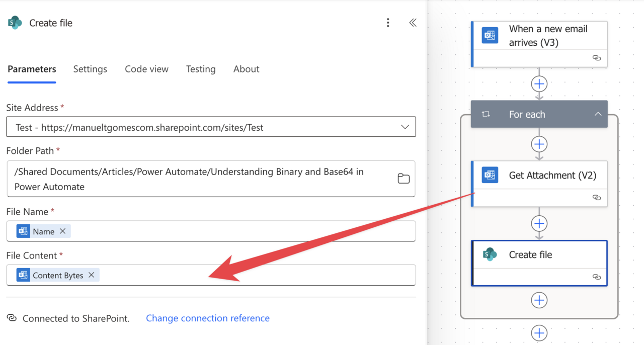Image resolution: width=644 pixels, height=345 pixels.
Task: Click the connection reference icon on Get Attachment (V2)
Action: coord(597,198)
